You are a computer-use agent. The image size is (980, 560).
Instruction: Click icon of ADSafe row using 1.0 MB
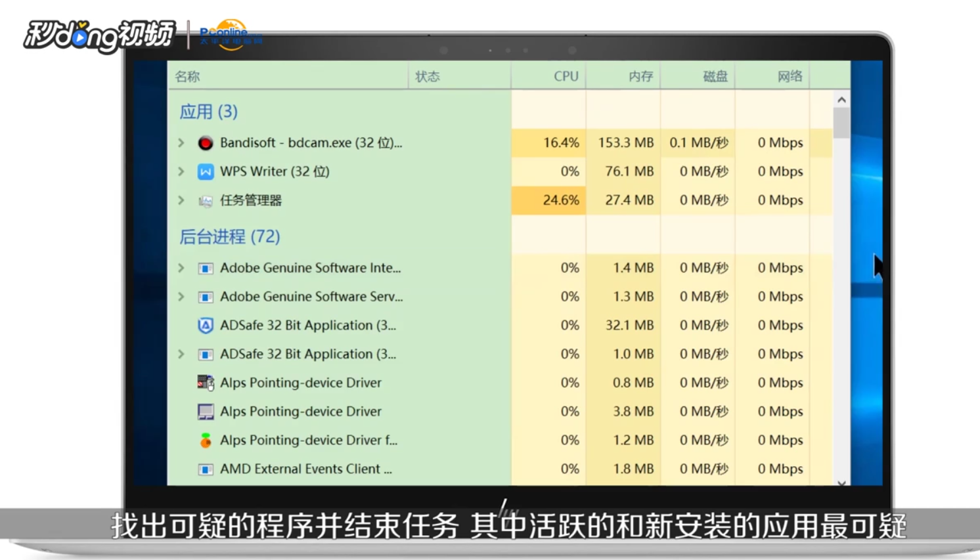(x=206, y=355)
